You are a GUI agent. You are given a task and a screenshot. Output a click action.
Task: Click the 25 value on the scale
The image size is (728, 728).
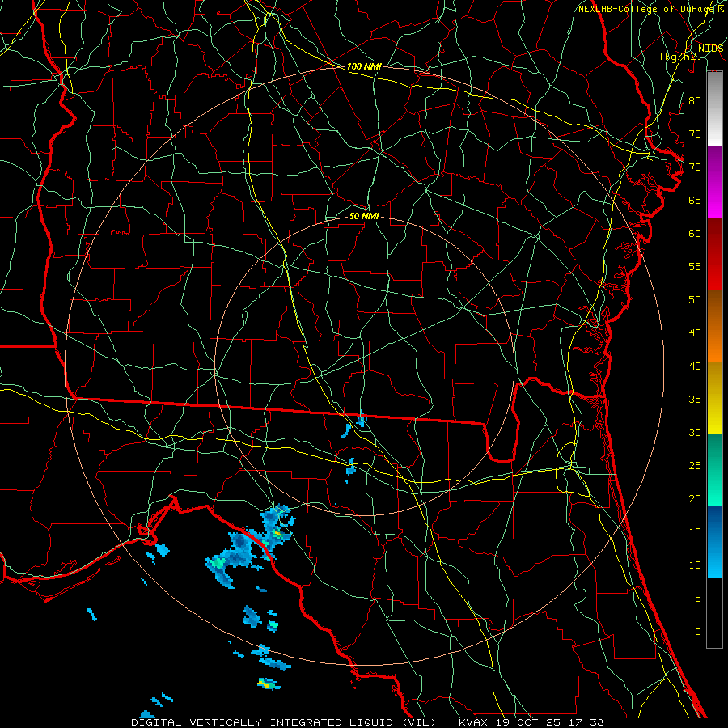point(695,465)
